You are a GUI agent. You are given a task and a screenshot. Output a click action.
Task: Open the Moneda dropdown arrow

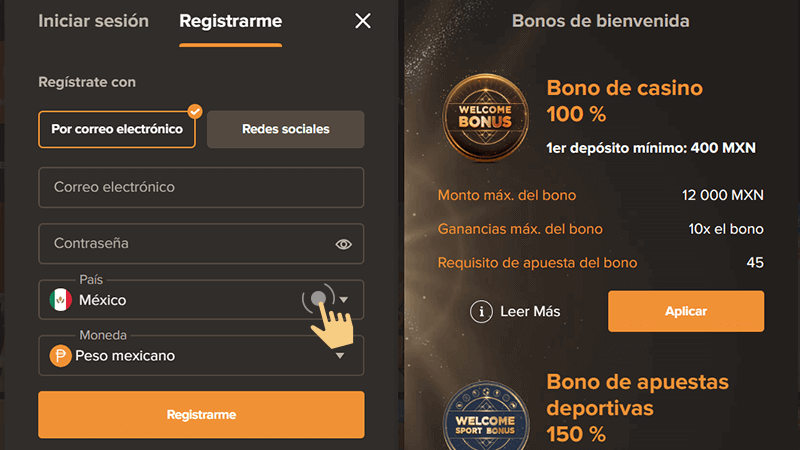tap(341, 356)
